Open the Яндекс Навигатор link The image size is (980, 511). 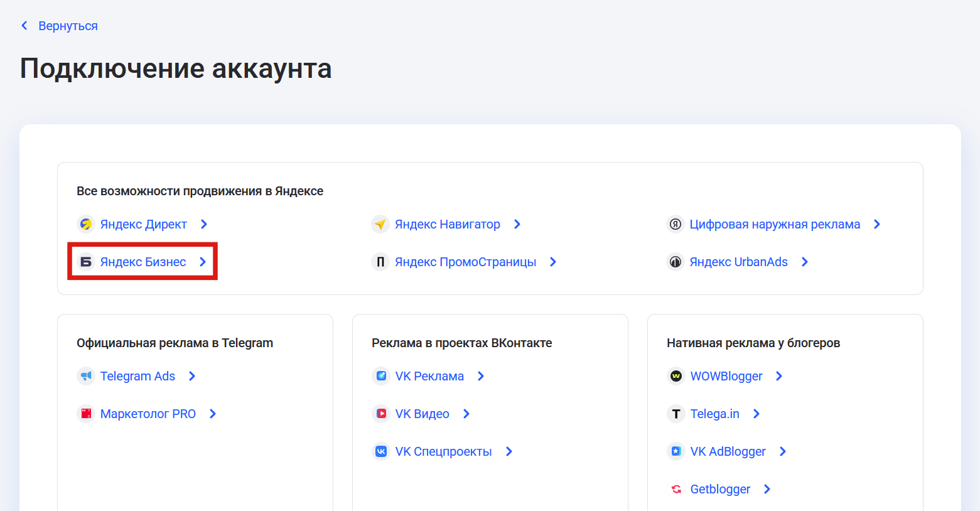pyautogui.click(x=448, y=224)
